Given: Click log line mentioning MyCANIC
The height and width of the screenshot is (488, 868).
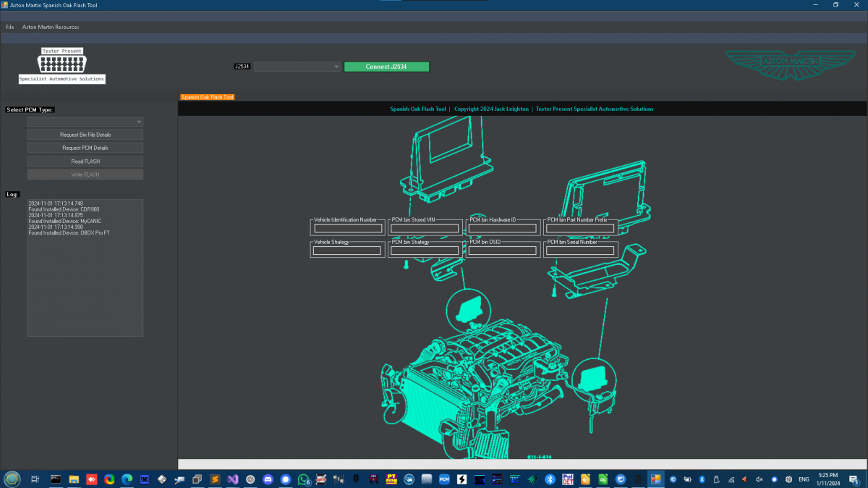Looking at the screenshot, I should (65, 221).
